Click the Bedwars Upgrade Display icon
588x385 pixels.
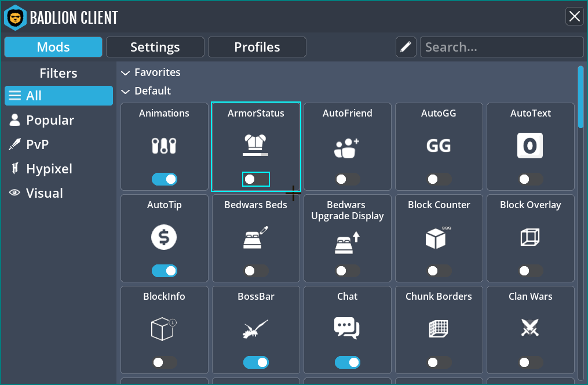347,243
